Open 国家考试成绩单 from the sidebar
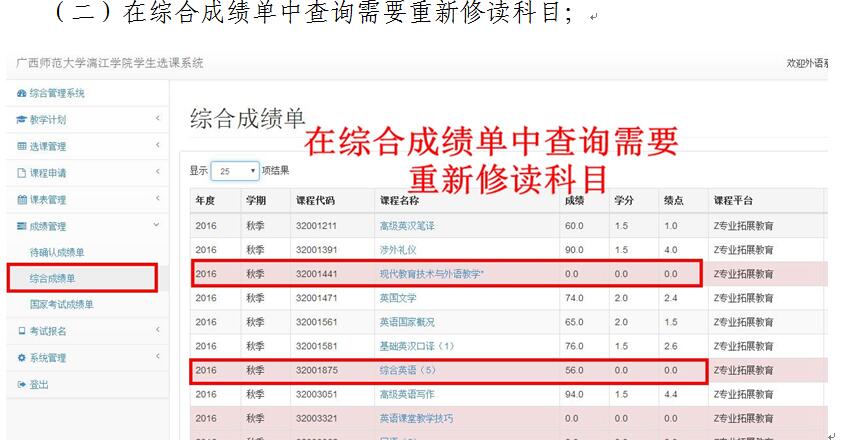865x440 pixels. pos(62,304)
